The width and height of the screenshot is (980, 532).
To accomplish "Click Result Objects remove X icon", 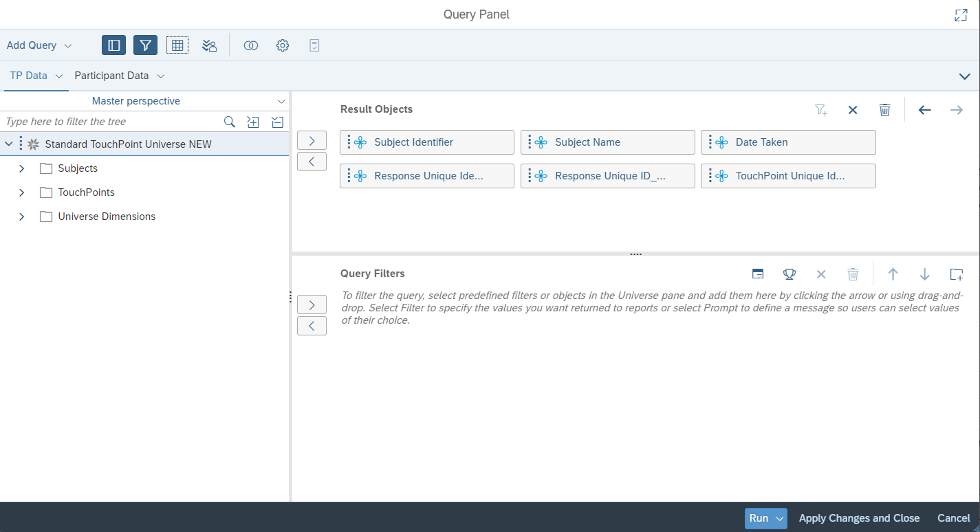I will point(853,110).
